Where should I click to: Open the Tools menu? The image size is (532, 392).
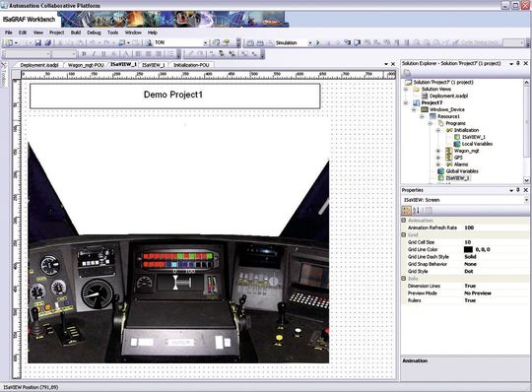112,33
